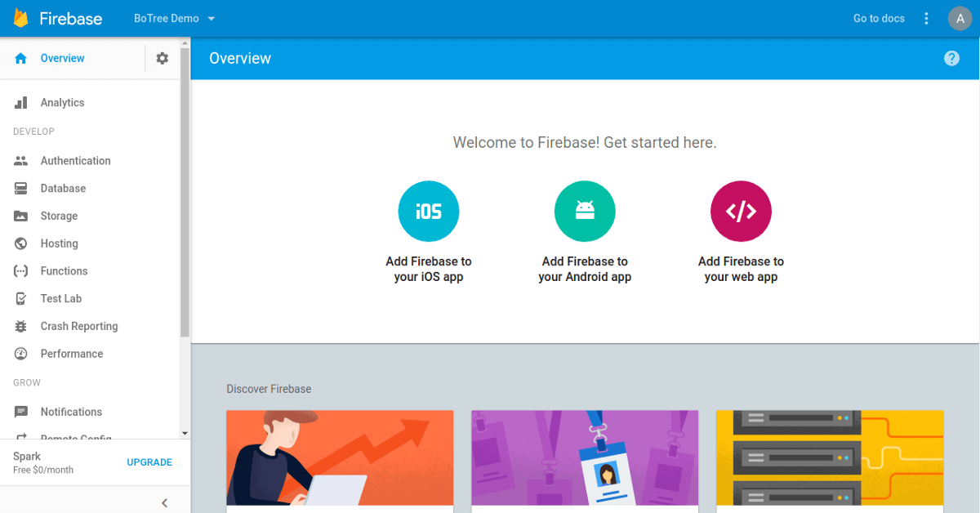Viewport: 980px width, 513px height.
Task: Click the Analytics bar chart icon
Action: click(x=21, y=103)
